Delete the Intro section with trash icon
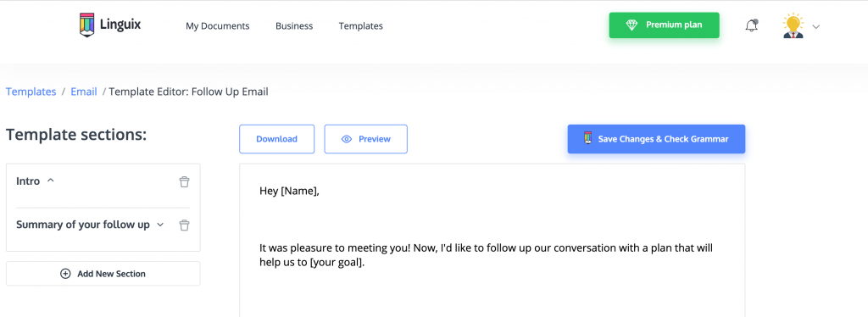This screenshot has width=868, height=317. point(184,181)
